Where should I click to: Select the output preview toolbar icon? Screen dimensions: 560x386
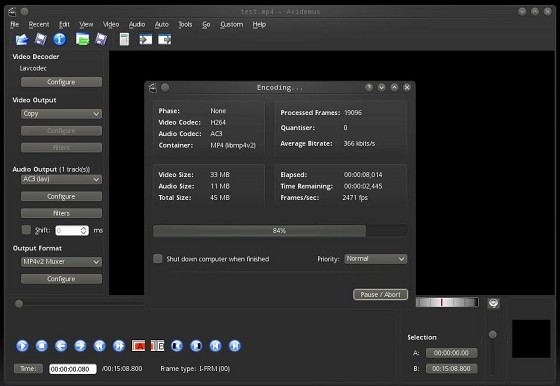[x=165, y=39]
